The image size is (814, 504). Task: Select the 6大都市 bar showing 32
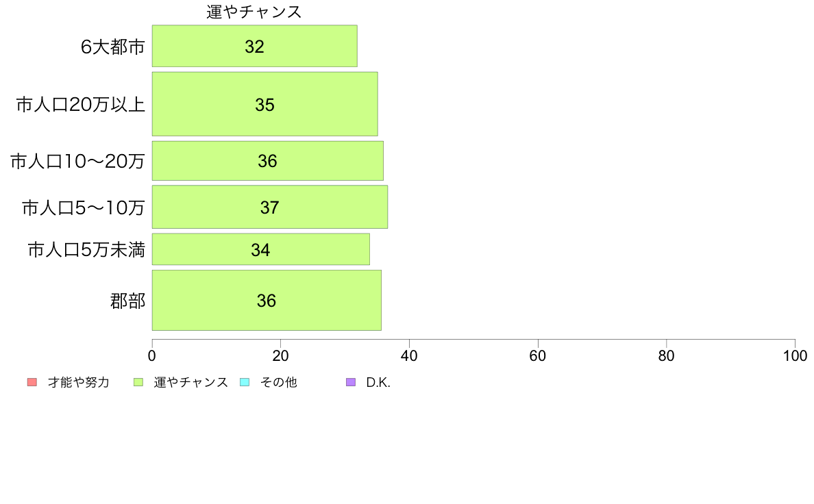(254, 46)
